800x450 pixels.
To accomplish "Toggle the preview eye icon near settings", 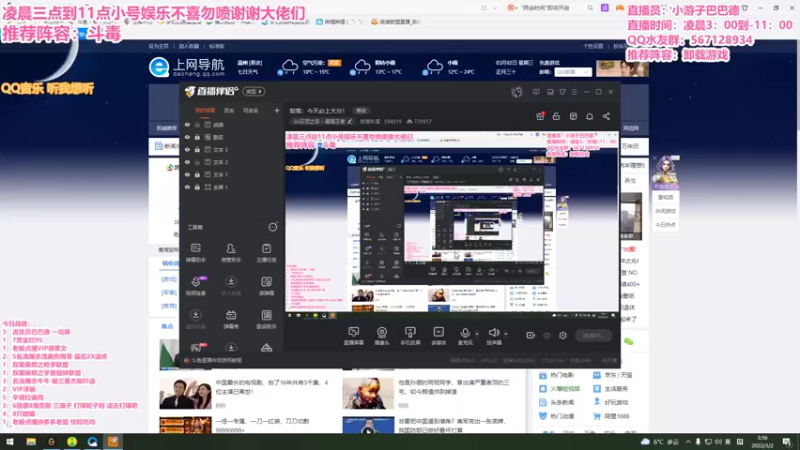I will pyautogui.click(x=547, y=336).
